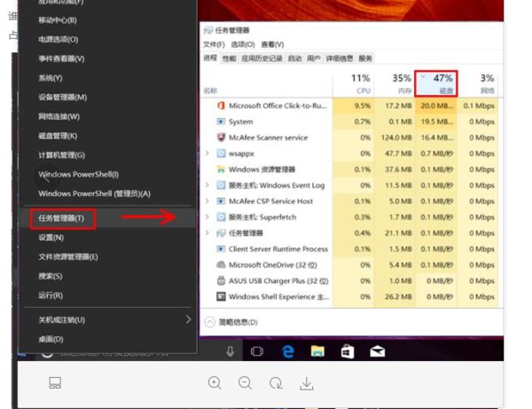Click the zoom out magnifier icon

[245, 383]
